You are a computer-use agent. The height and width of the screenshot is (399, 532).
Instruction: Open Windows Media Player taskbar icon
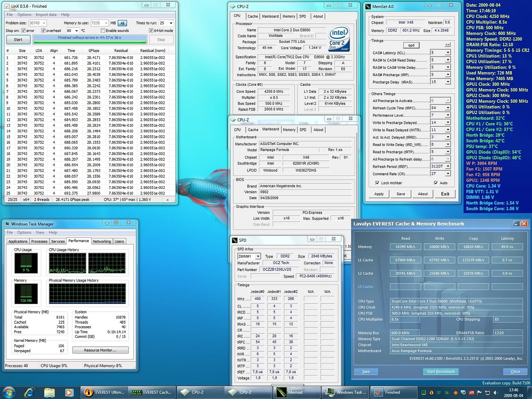(69, 392)
